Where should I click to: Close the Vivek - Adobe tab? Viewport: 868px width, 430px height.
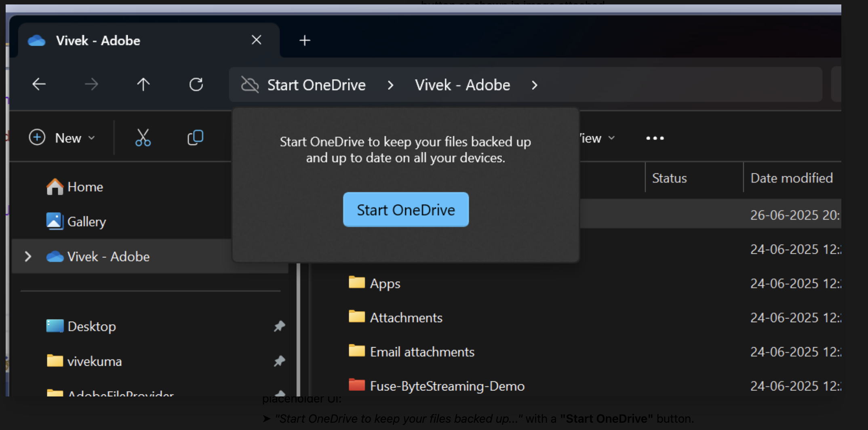pyautogui.click(x=256, y=40)
